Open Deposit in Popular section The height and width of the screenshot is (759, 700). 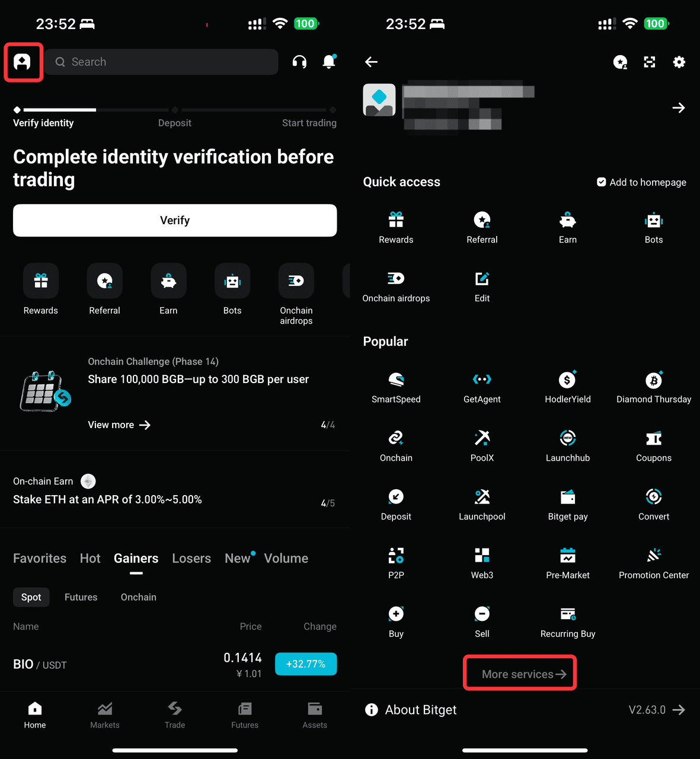396,504
